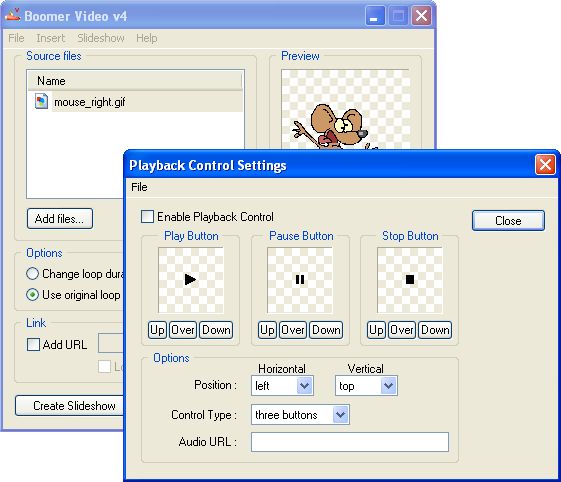Select Change loop duration radio option
Screen dimensions: 561x482
32,274
